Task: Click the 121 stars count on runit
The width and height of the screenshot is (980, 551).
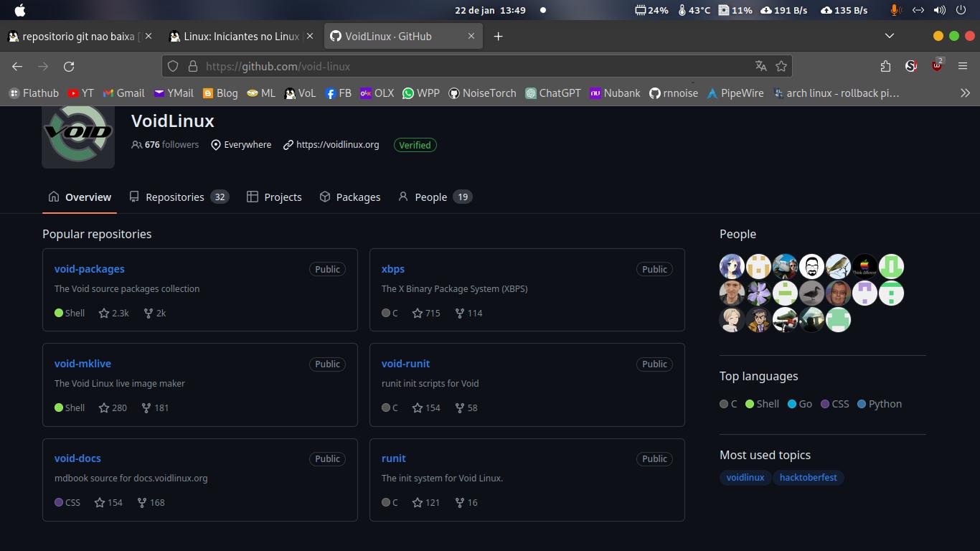Action: pyautogui.click(x=426, y=502)
